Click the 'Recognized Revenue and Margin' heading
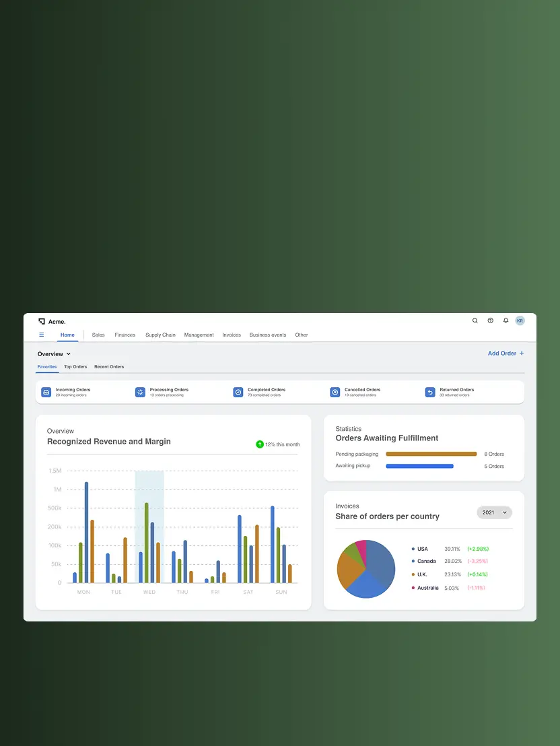560x746 pixels. pos(109,442)
